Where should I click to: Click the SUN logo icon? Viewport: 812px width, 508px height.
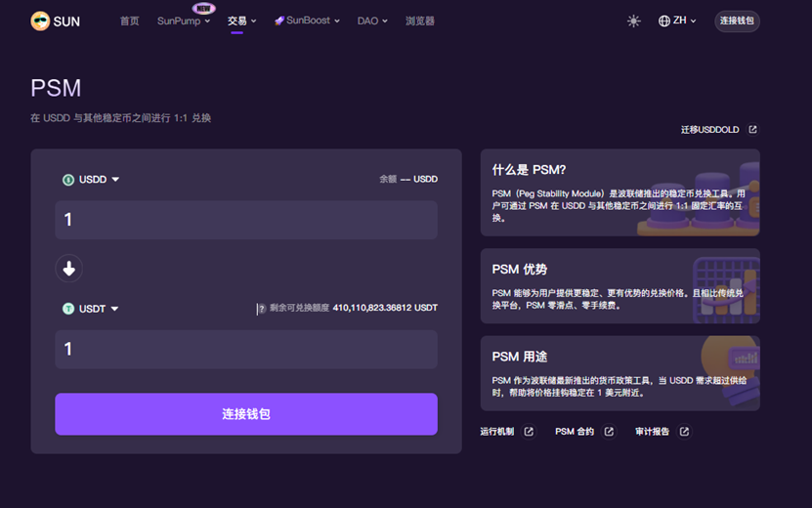(x=40, y=21)
